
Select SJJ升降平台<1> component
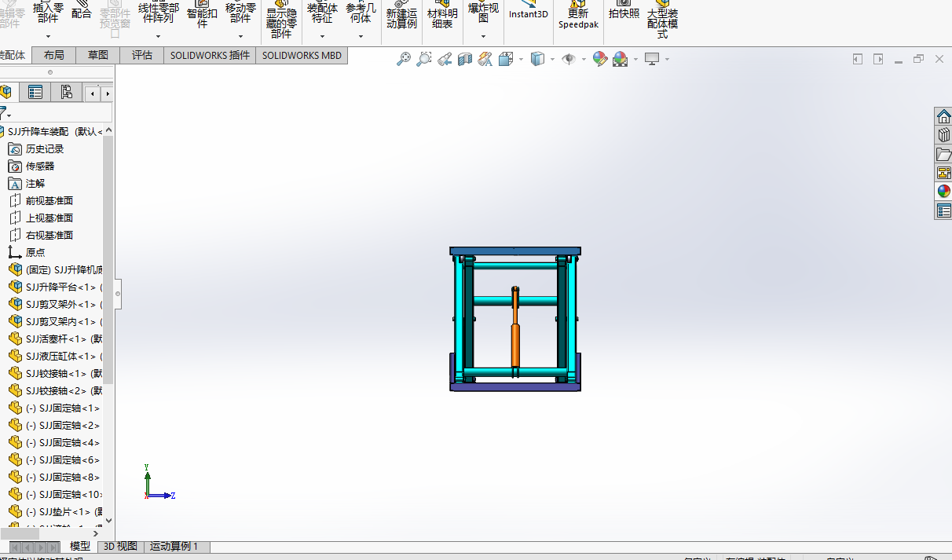click(x=55, y=287)
